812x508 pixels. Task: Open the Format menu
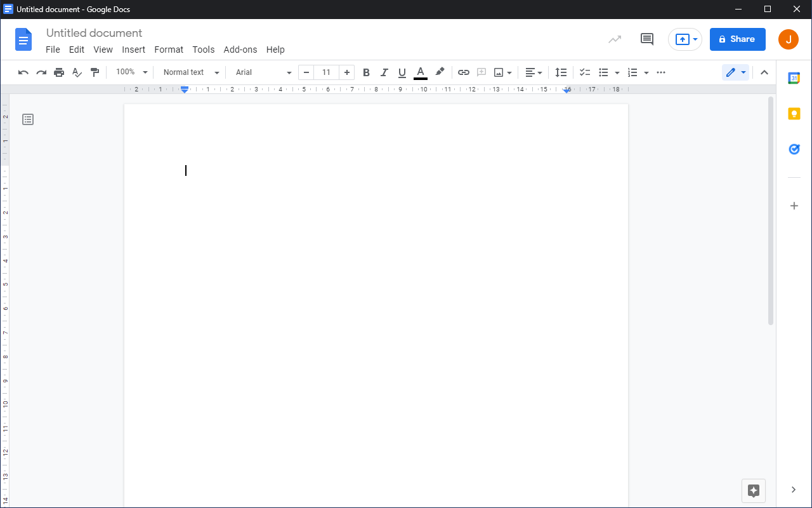pyautogui.click(x=168, y=50)
